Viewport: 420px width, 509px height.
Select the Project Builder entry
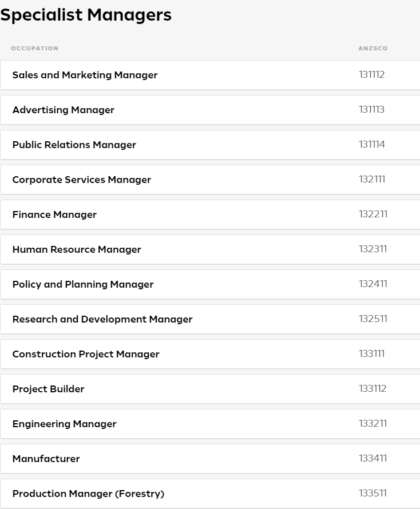tap(49, 389)
